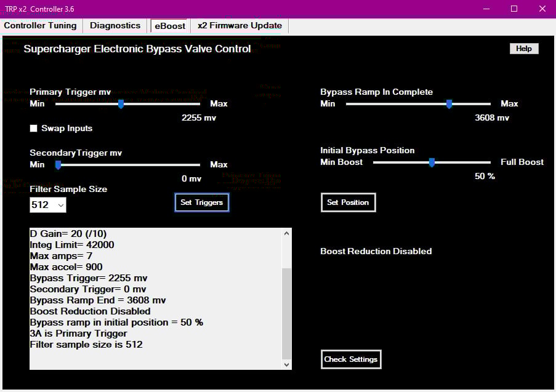Click the Secondary Trigger mv slider thumb
556x392 pixels.
coord(58,165)
